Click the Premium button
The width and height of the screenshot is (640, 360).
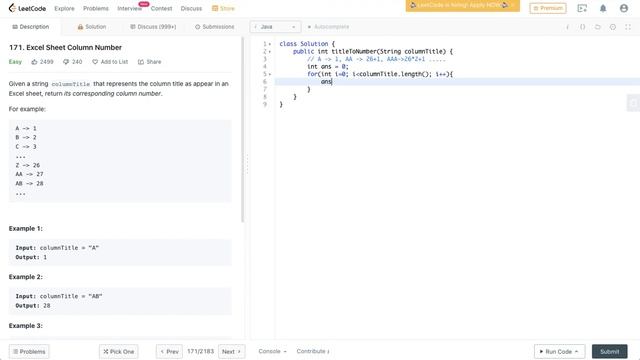(548, 8)
